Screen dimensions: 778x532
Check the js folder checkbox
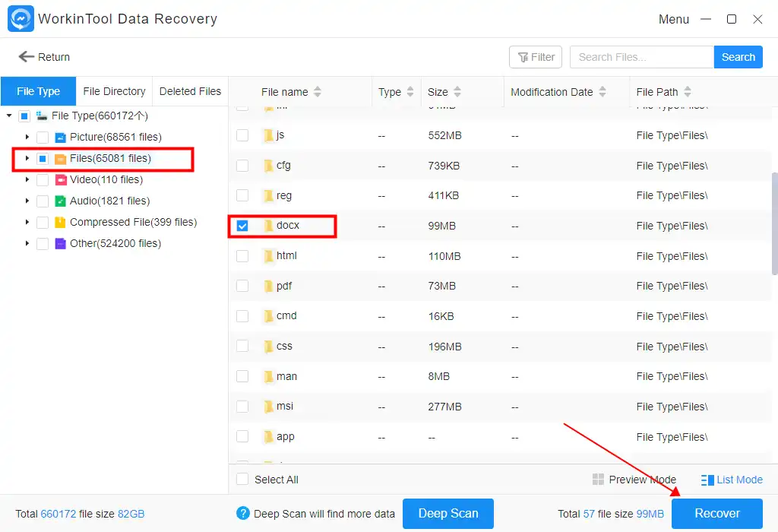pyautogui.click(x=242, y=135)
